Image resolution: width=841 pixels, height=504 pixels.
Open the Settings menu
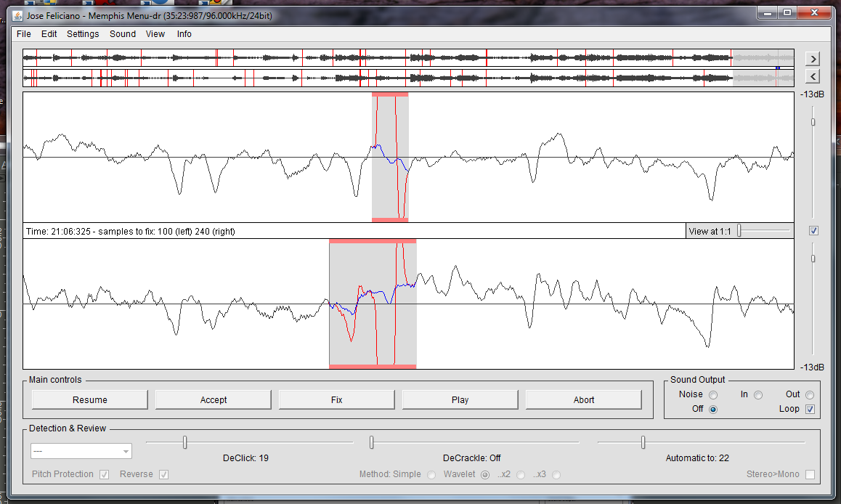click(83, 34)
